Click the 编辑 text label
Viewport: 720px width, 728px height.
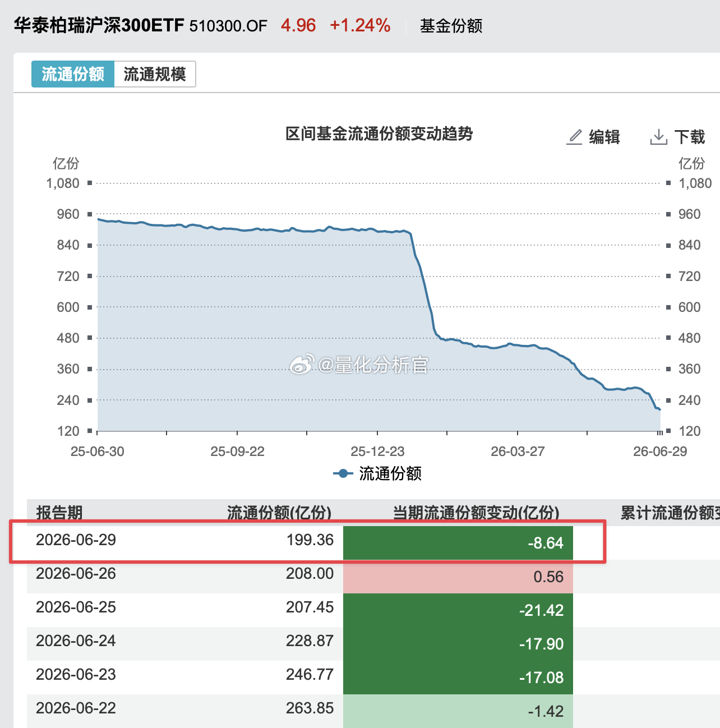tap(604, 137)
